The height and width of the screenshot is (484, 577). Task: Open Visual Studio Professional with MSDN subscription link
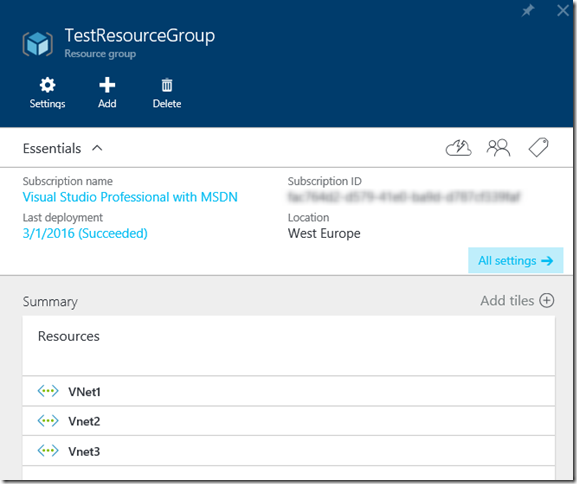(130, 197)
